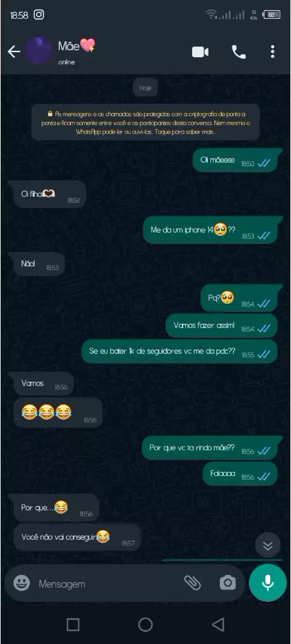The image size is (291, 644).
Task: Tap Android home circle button
Action: (145, 625)
